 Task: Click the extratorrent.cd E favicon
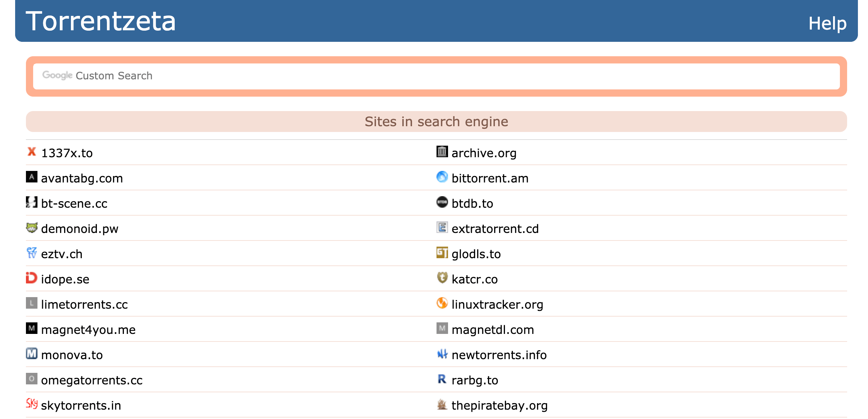click(x=442, y=228)
